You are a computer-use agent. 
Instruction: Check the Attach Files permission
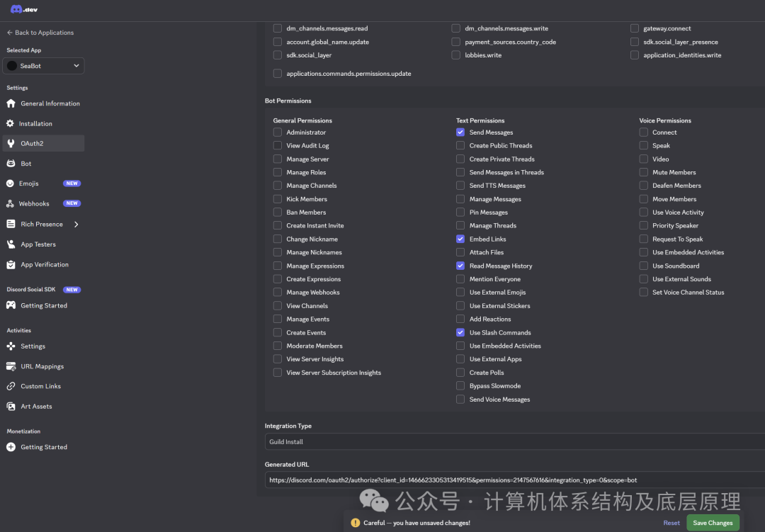(460, 252)
